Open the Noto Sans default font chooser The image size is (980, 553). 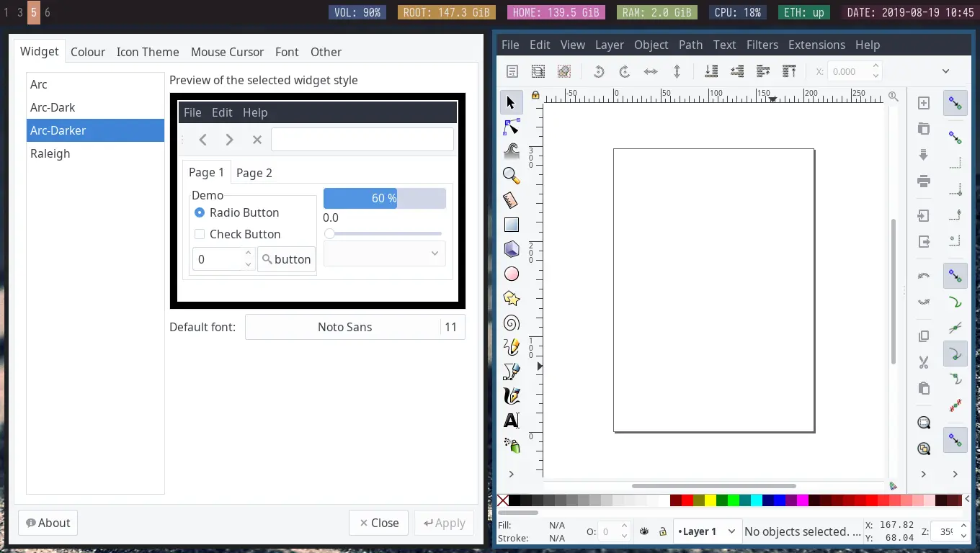(355, 327)
